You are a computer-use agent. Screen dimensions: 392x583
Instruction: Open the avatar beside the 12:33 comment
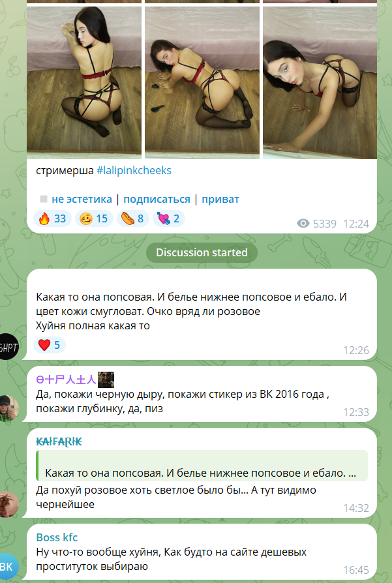tap(8, 408)
